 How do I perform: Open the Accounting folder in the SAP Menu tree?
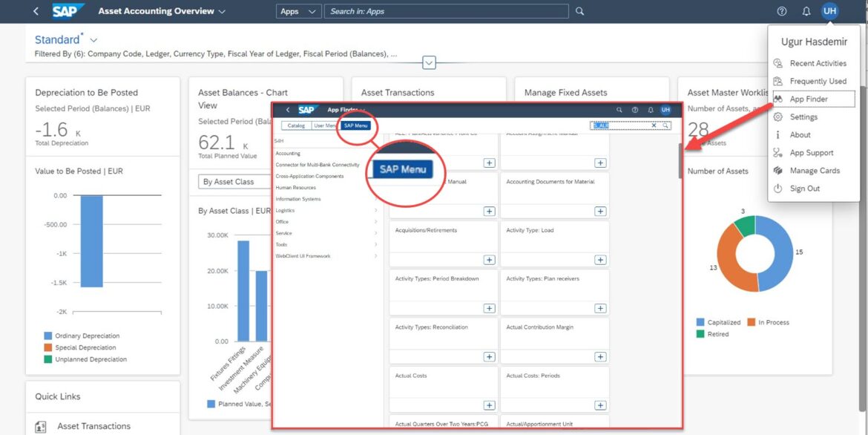point(288,153)
